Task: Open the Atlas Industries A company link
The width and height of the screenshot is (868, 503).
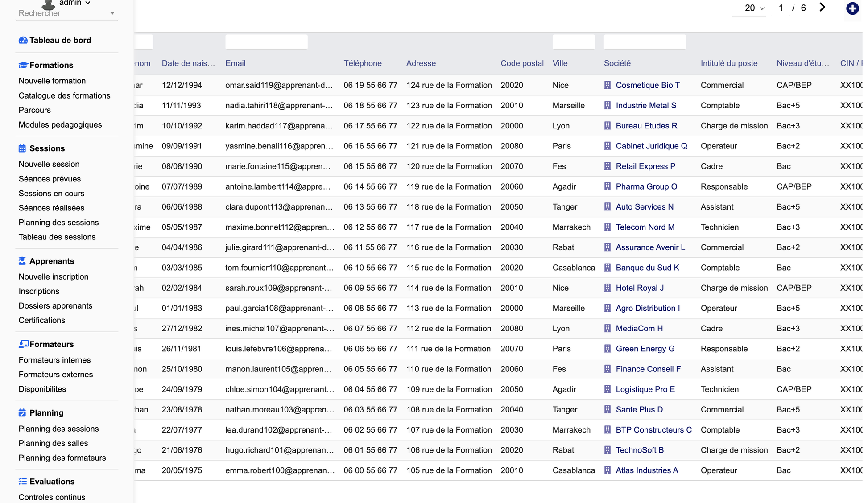Action: pyautogui.click(x=647, y=470)
